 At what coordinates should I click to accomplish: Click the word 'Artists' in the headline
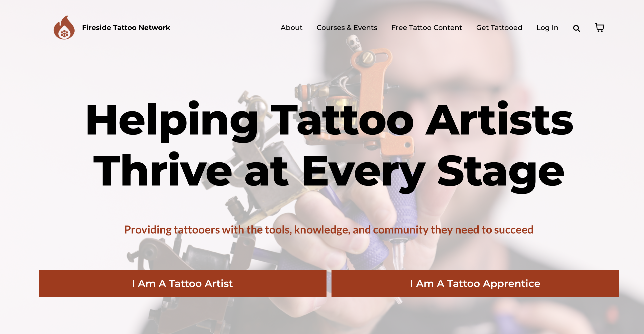(x=499, y=119)
